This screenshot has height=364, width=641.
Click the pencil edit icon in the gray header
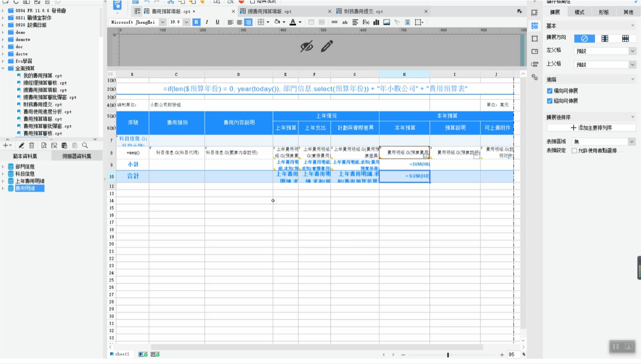(327, 46)
